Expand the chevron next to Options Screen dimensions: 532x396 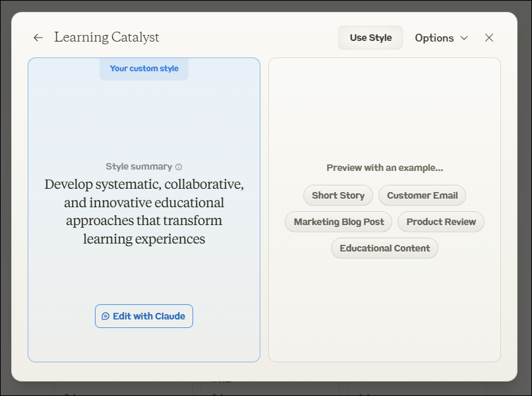click(x=464, y=38)
